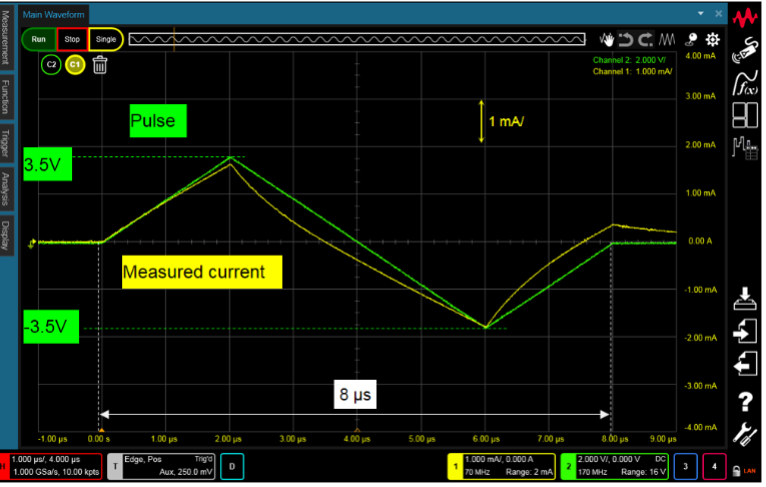Open the help question mark icon
Viewport: 766px width, 487px height.
[x=745, y=402]
